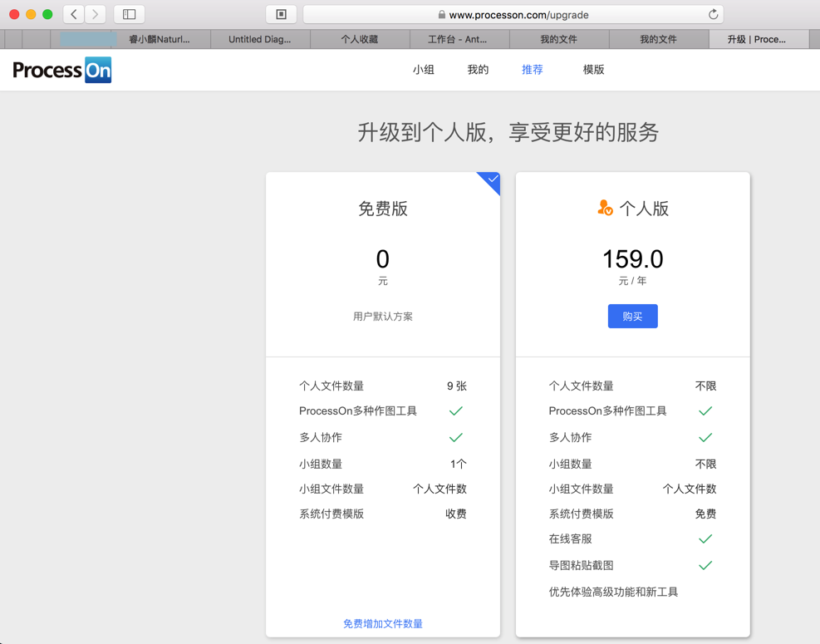The height and width of the screenshot is (644, 820).
Task: Click personal plan checkmark for 多人协作
Action: (705, 437)
